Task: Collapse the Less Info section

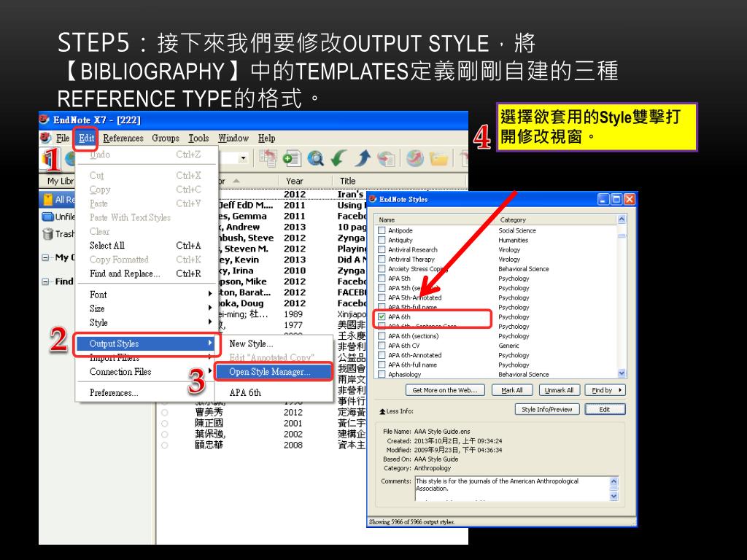Action: point(396,411)
